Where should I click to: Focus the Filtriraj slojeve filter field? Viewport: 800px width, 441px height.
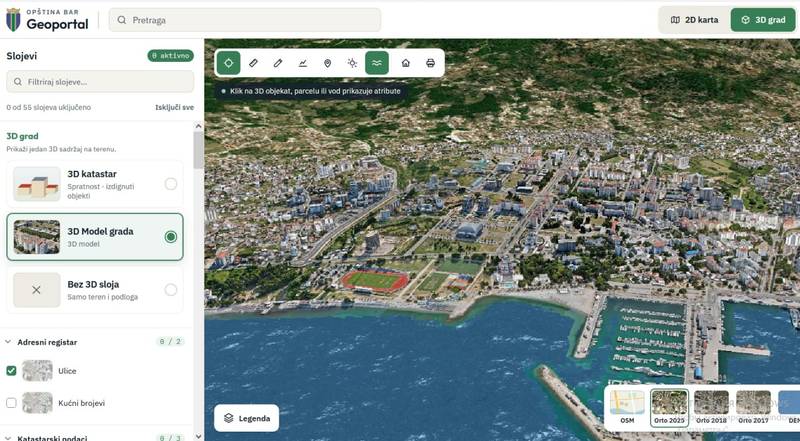click(100, 82)
